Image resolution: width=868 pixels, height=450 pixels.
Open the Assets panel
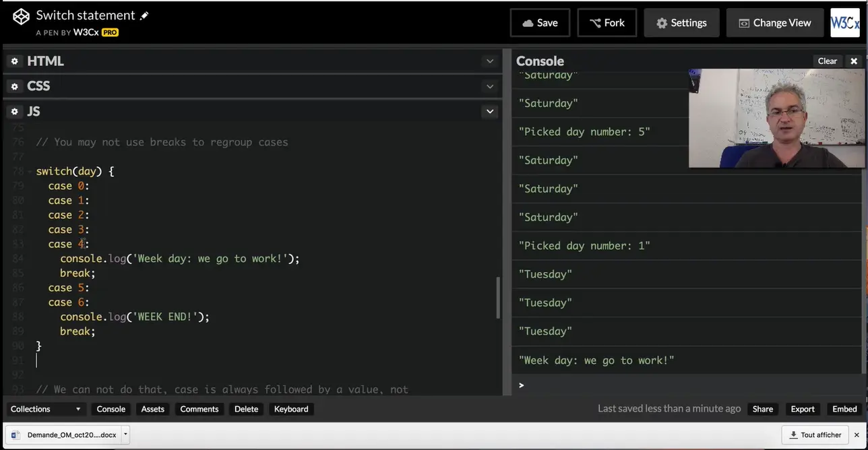tap(153, 409)
